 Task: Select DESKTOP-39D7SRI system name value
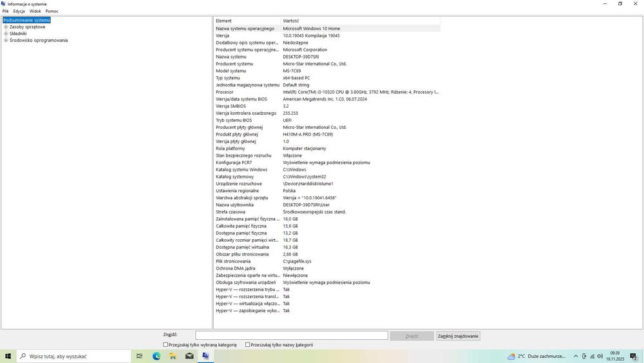click(x=301, y=57)
